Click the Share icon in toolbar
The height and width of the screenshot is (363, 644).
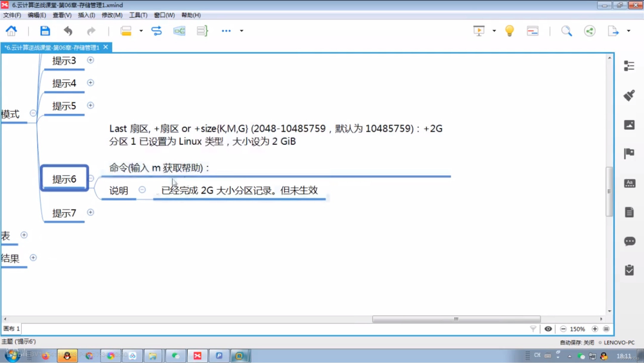tap(590, 31)
